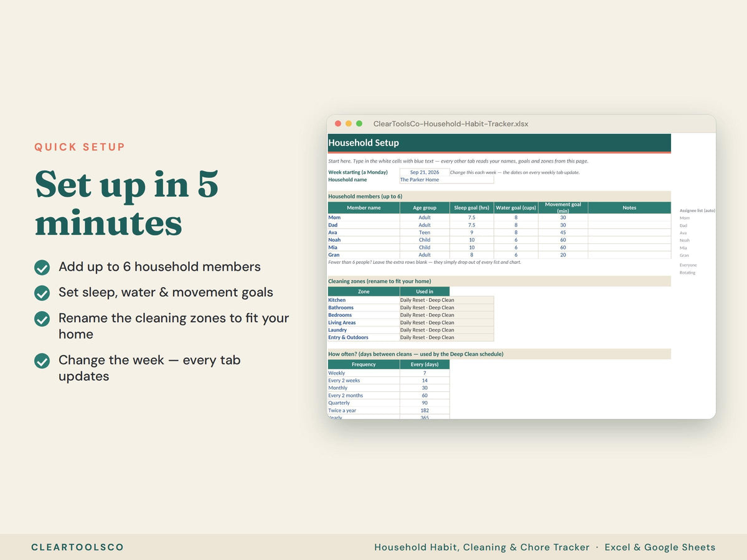Select the "Every 2 weeks" frequency cell

364,381
